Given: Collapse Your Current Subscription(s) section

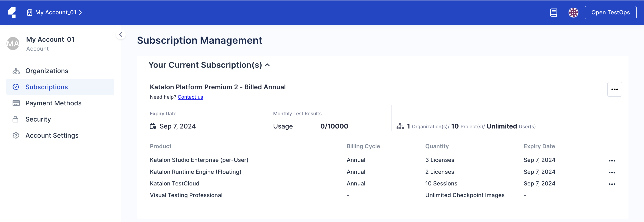Looking at the screenshot, I should 267,65.
